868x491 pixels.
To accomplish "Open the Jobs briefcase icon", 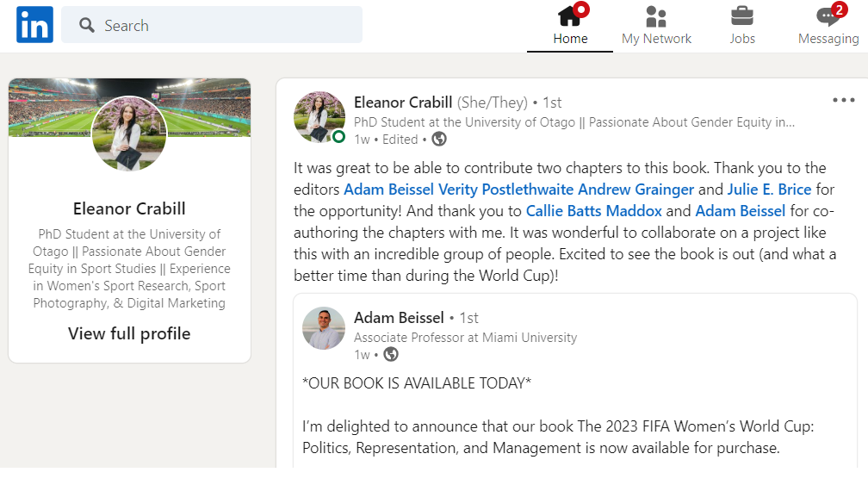I will pos(741,16).
